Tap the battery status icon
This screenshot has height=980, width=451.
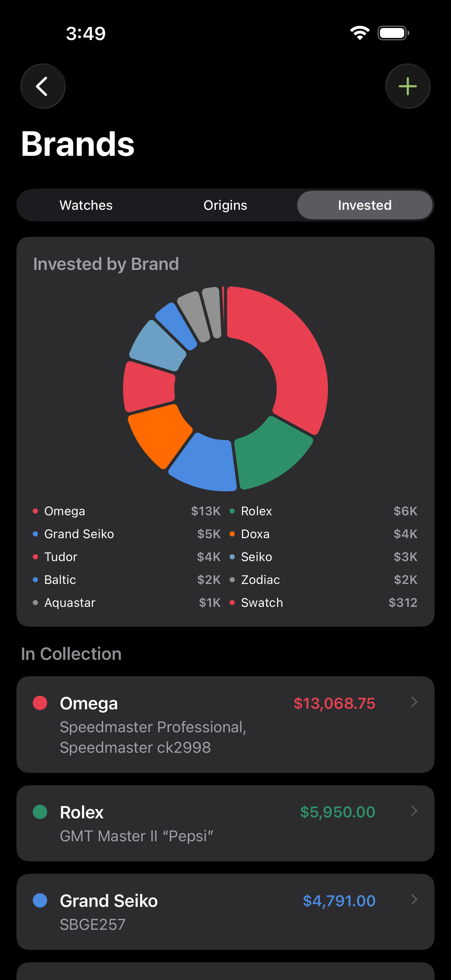click(393, 33)
